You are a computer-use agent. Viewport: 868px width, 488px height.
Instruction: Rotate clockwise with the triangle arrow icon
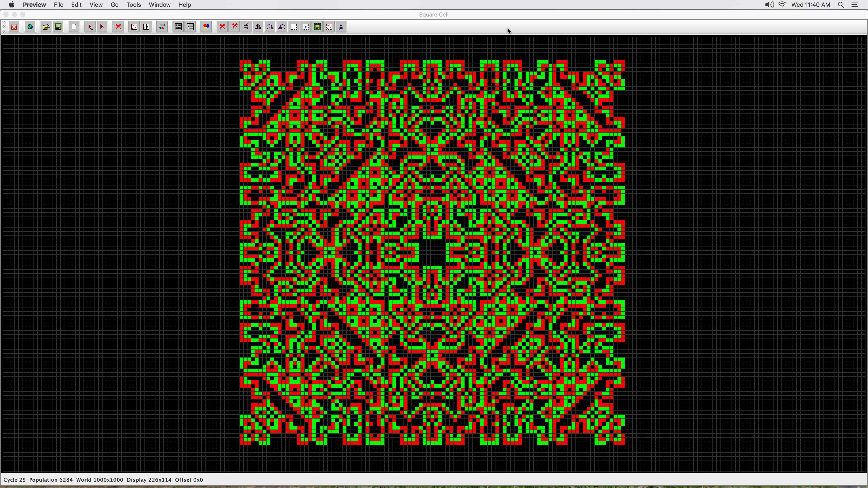tap(270, 27)
